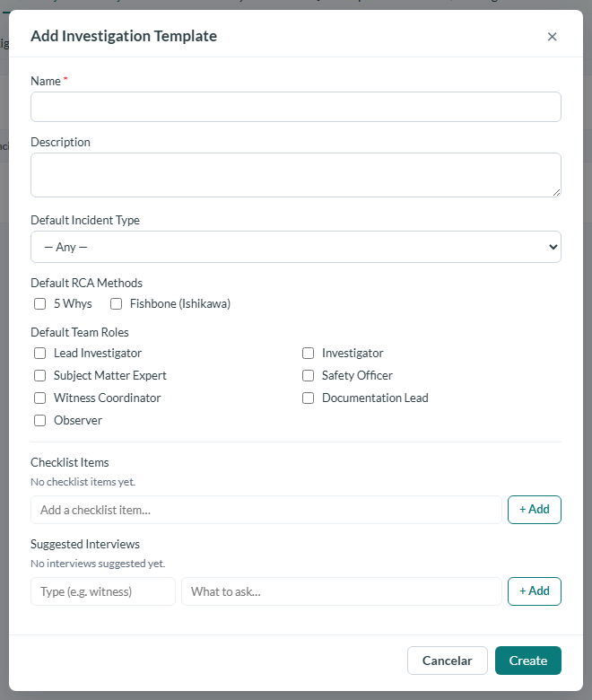
Task: Tick the Observer role checkbox
Action: pyautogui.click(x=40, y=421)
